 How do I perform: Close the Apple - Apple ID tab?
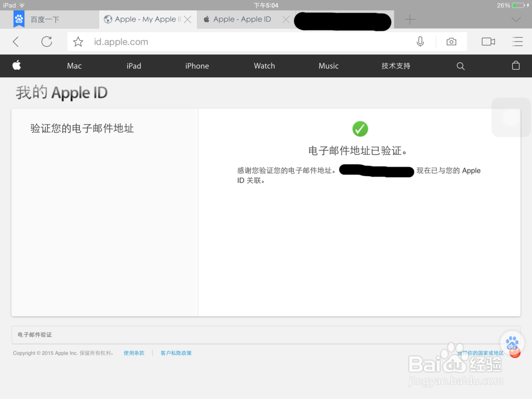pyautogui.click(x=286, y=20)
